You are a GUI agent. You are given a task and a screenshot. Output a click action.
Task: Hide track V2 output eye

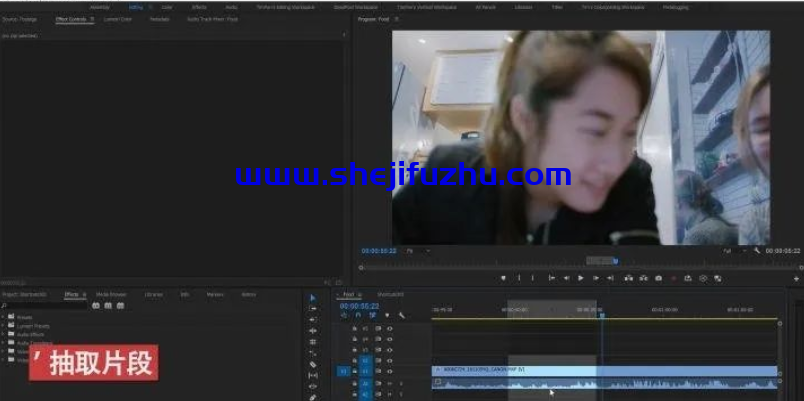pyautogui.click(x=390, y=360)
